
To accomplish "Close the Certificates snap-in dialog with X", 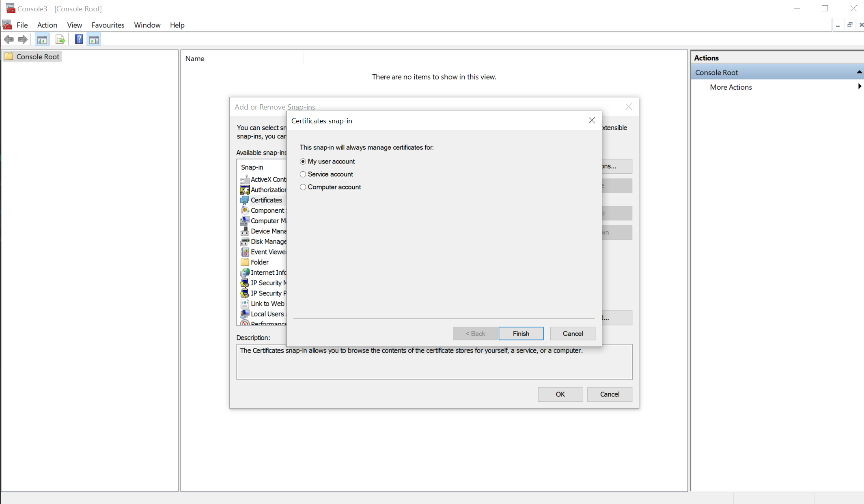I will coord(591,121).
